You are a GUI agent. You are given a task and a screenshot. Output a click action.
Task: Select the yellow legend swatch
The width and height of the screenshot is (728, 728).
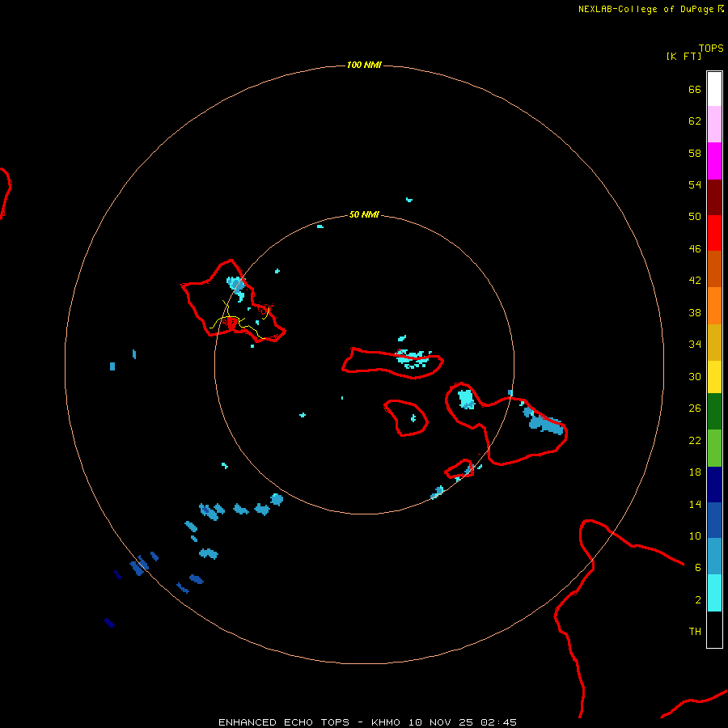pyautogui.click(x=714, y=377)
